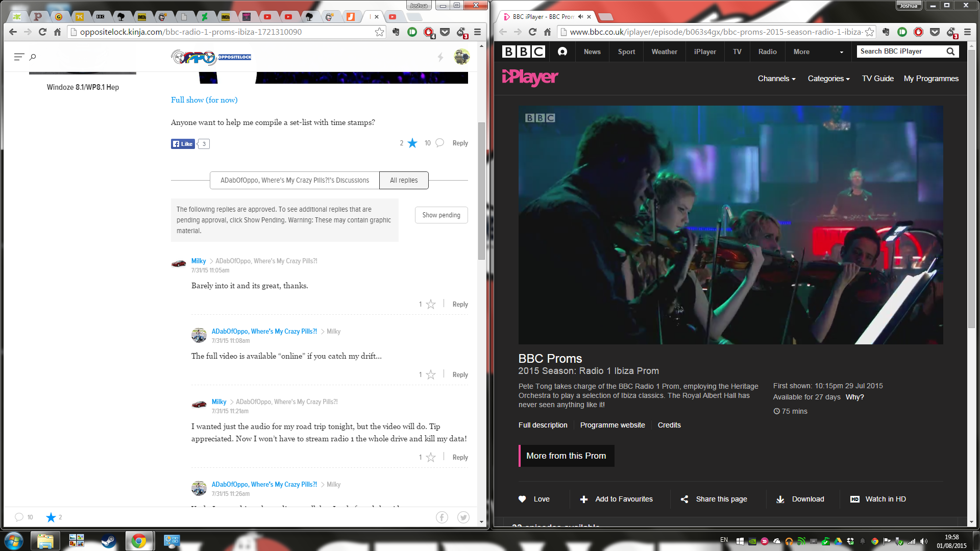The image size is (980, 551).
Task: Click the search magnifier on Oppositelock page
Action: click(33, 57)
